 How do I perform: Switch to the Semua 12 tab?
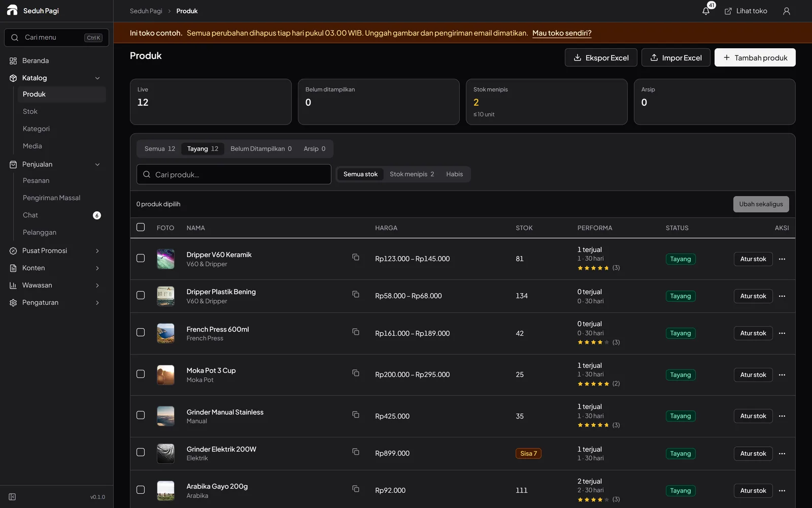[x=159, y=149]
